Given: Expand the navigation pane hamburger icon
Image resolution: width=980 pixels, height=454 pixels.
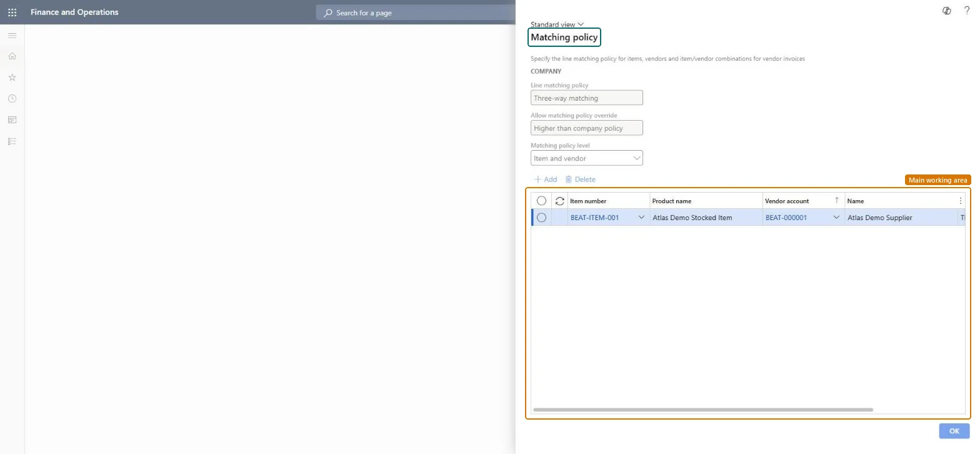Looking at the screenshot, I should [x=12, y=36].
